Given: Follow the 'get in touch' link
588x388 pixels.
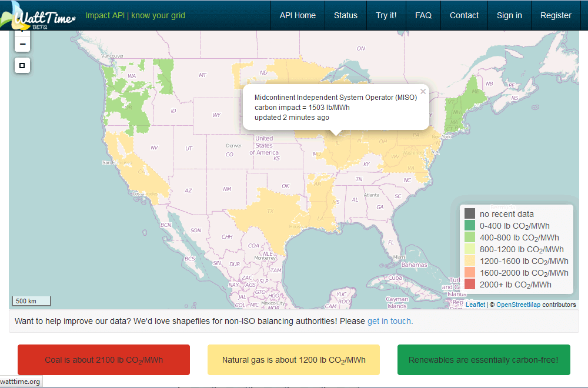Looking at the screenshot, I should (389, 321).
